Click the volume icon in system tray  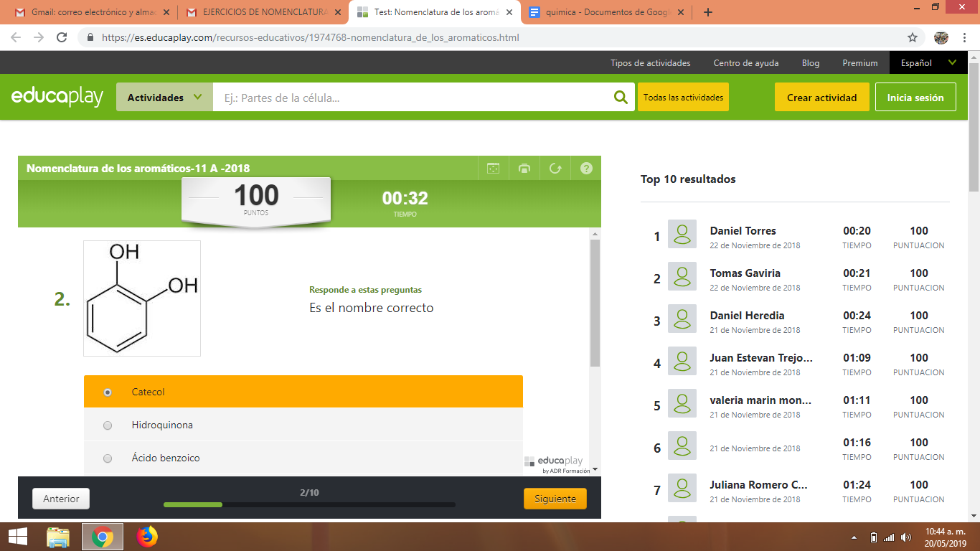(906, 537)
